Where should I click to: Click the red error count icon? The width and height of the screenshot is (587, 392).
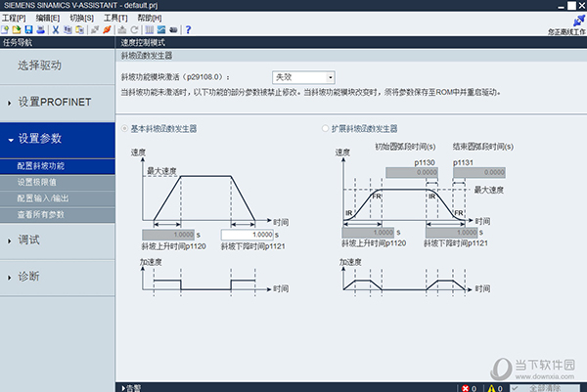point(466,388)
